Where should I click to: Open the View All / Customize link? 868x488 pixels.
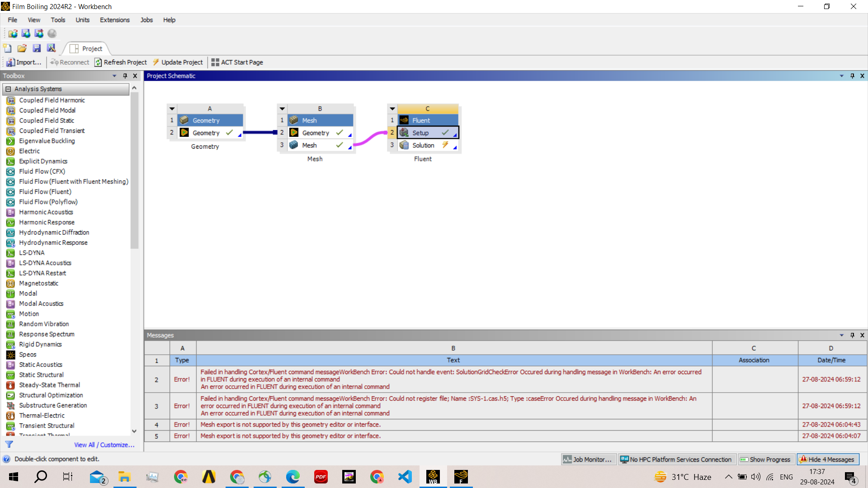point(104,445)
